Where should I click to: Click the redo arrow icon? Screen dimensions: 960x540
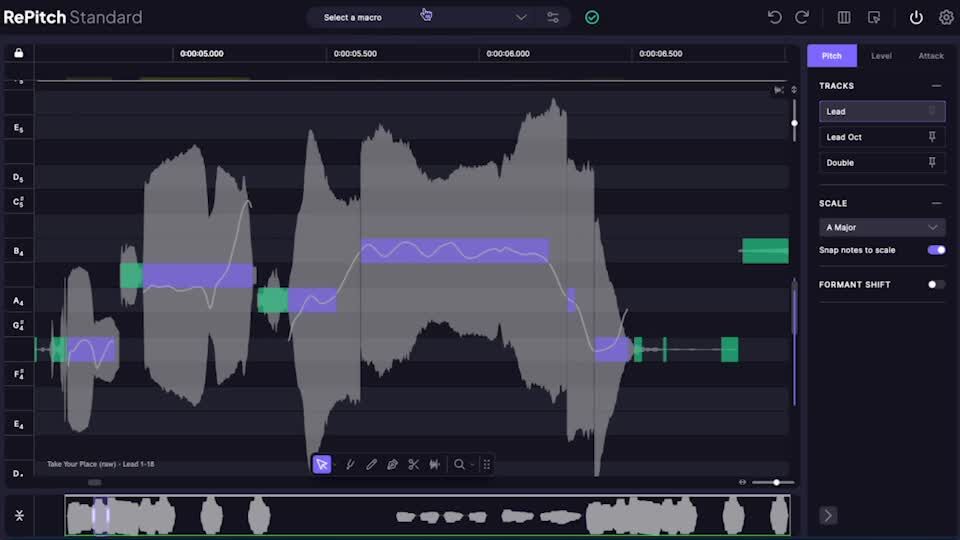[801, 17]
